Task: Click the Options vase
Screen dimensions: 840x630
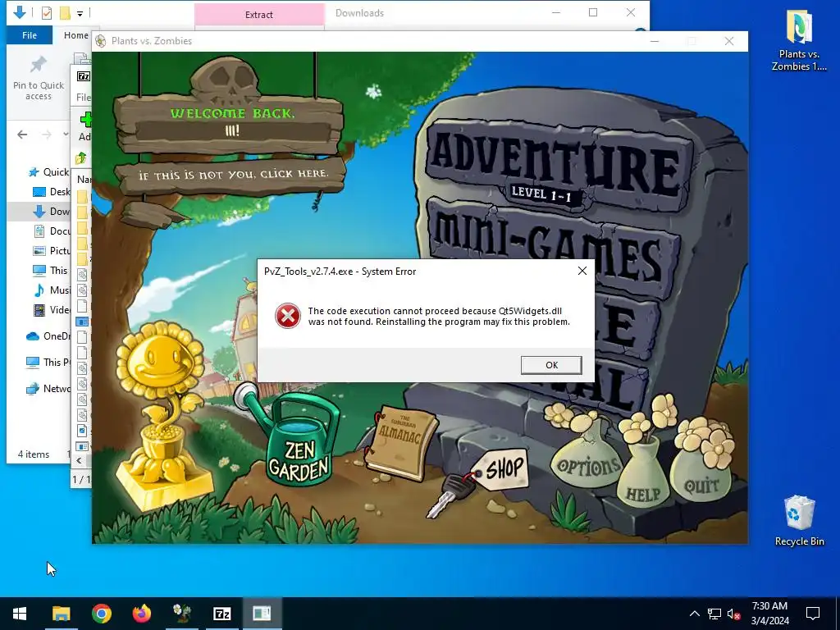Action: [x=587, y=457]
